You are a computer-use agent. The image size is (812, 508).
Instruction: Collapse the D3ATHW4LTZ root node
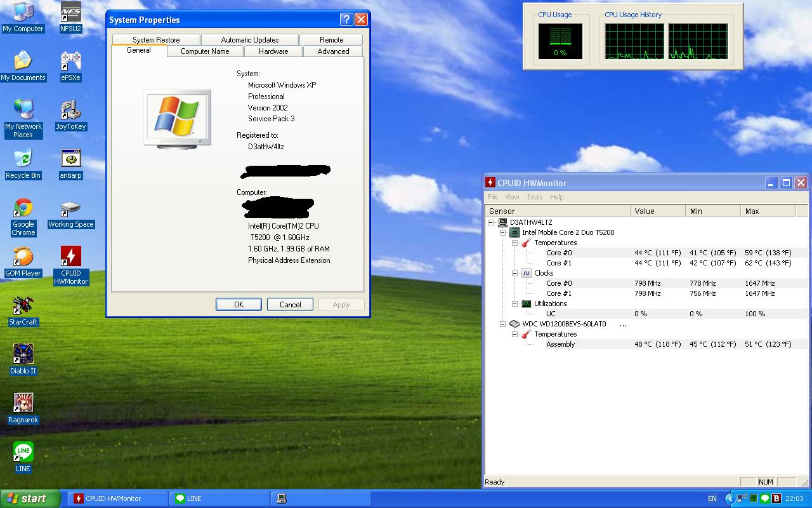[490, 222]
